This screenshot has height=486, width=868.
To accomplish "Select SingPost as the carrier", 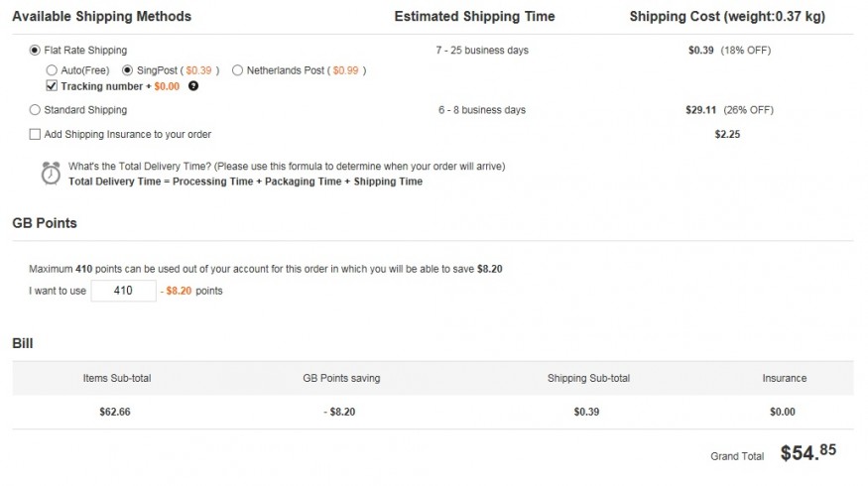I will [127, 70].
